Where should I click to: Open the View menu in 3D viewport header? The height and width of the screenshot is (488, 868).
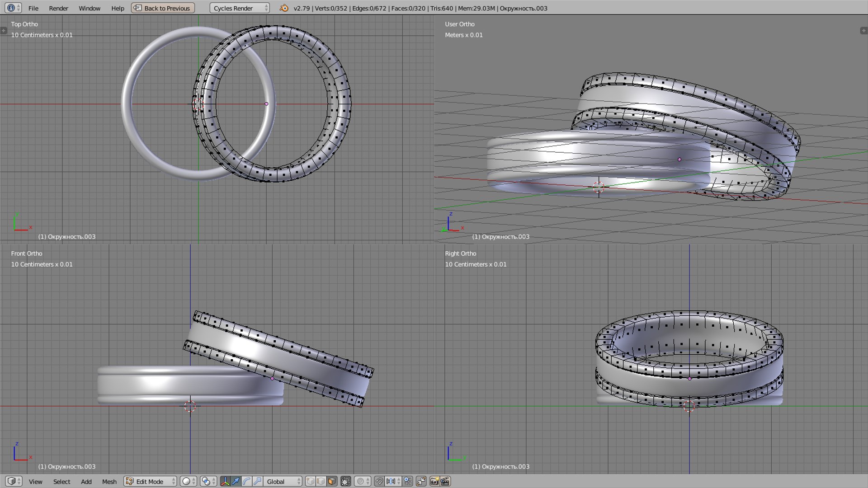35,482
